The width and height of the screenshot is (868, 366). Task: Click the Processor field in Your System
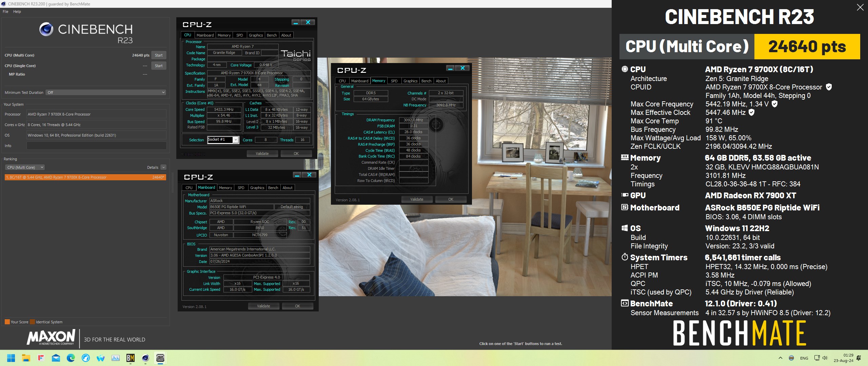(96, 114)
